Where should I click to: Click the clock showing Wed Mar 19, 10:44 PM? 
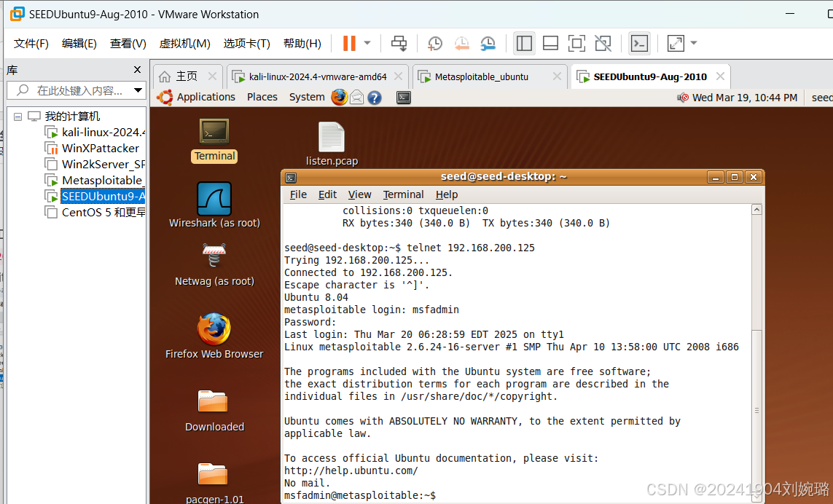745,98
